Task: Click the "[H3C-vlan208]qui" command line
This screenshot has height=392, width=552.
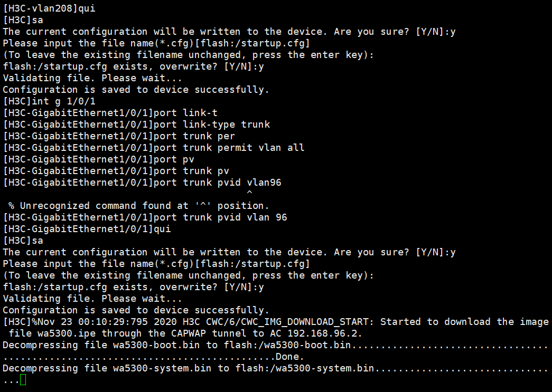Action: click(x=49, y=8)
